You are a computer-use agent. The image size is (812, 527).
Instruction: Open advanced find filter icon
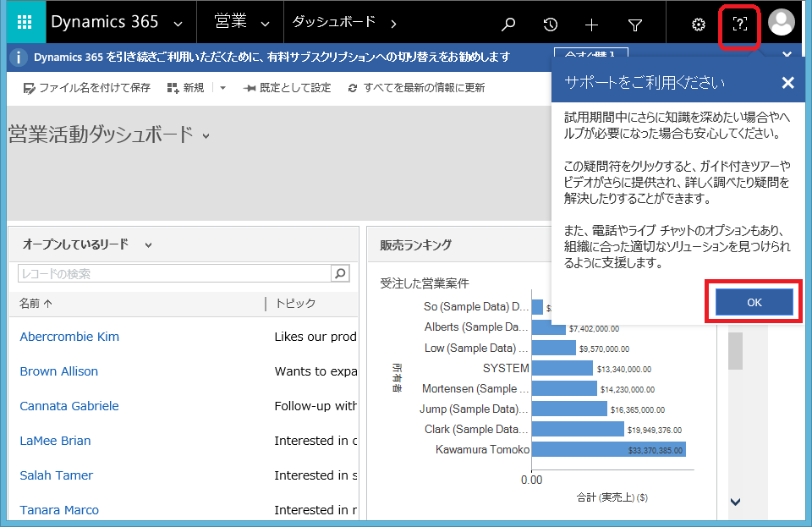pos(635,25)
